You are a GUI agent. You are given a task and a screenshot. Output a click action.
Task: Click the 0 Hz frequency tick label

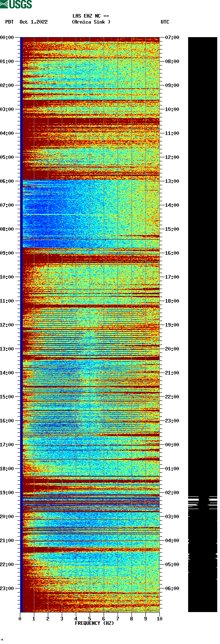tap(20, 619)
